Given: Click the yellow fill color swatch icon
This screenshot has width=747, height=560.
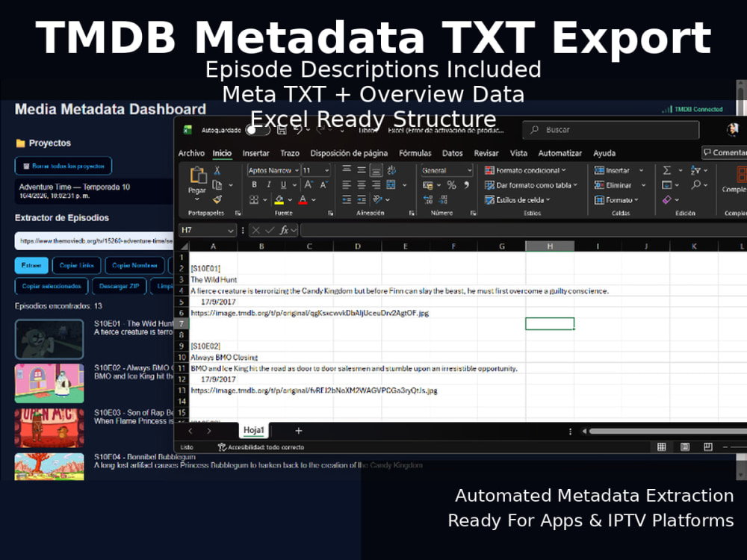Looking at the screenshot, I should tap(279, 200).
